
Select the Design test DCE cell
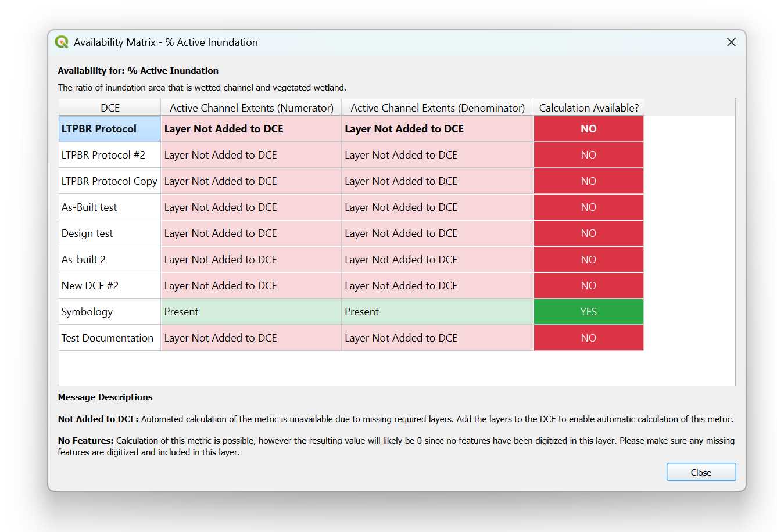coord(110,233)
